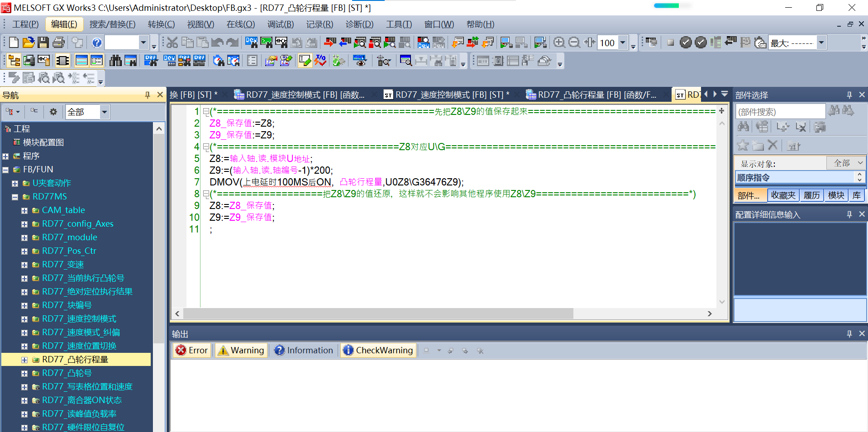Viewport: 868px width, 432px height.
Task: Toggle the Error filter in output panel
Action: point(192,350)
